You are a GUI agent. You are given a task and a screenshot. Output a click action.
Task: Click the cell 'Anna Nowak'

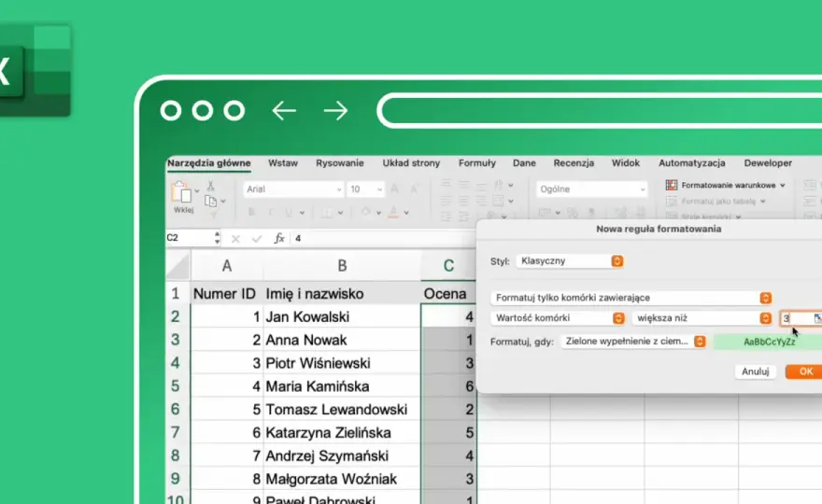tap(342, 340)
